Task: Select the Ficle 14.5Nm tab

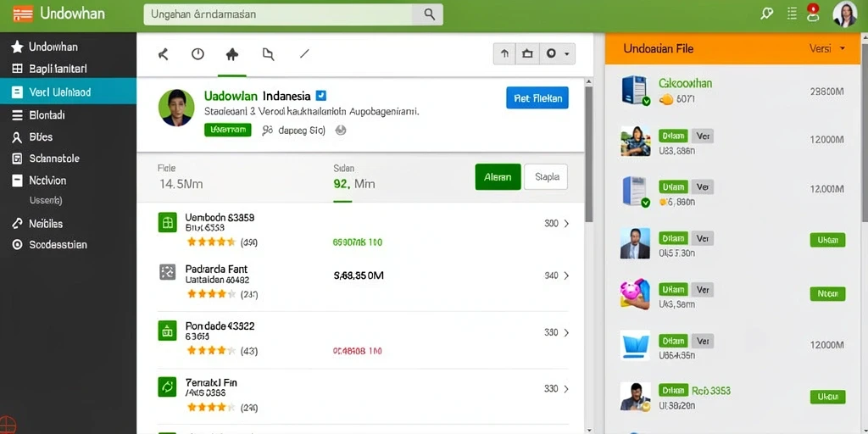Action: 181,176
